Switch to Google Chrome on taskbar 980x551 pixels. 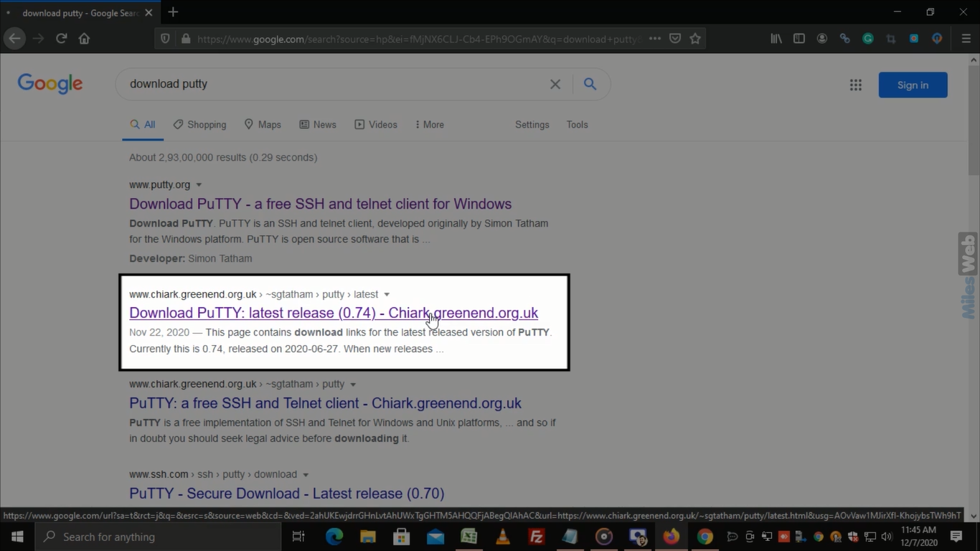pos(705,537)
